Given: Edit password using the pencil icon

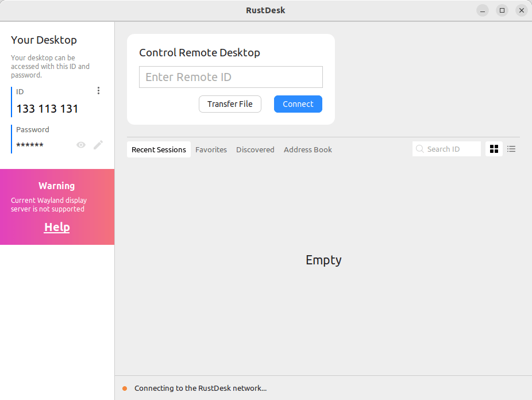Looking at the screenshot, I should (x=98, y=145).
